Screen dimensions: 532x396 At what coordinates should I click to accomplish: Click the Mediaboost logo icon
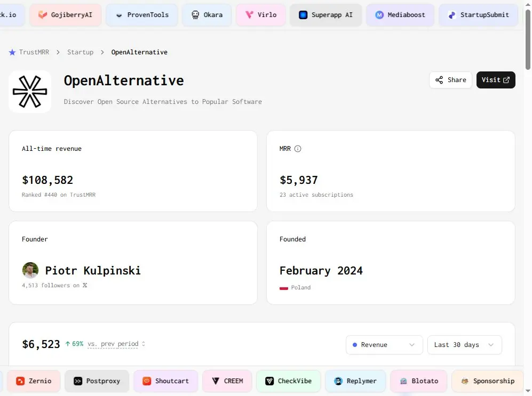[379, 14]
